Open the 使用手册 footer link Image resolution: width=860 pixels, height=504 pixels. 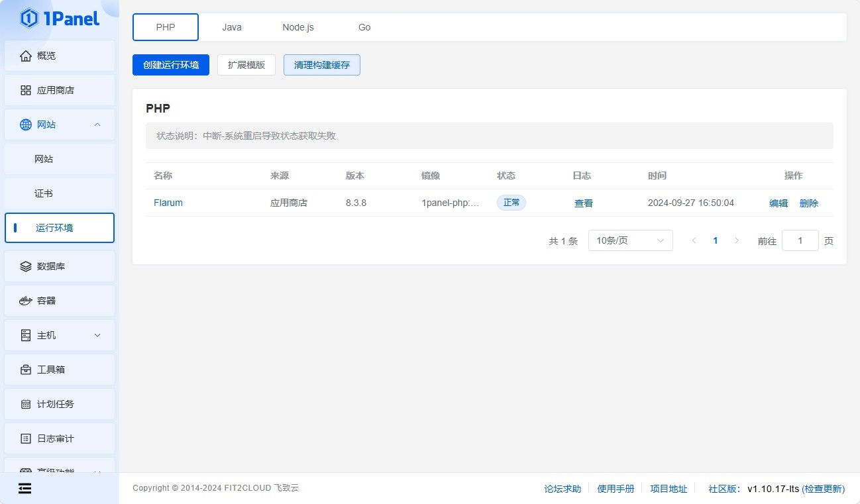point(616,489)
